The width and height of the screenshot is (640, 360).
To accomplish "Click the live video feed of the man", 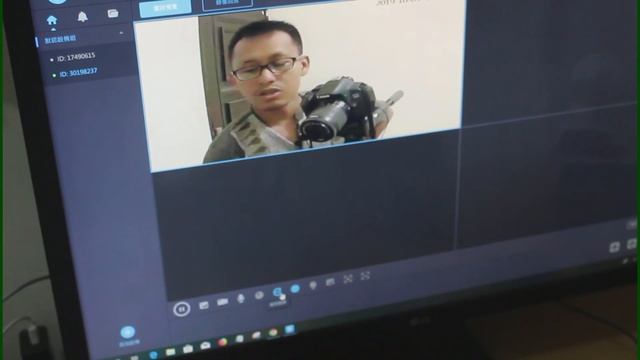I will 300,86.
